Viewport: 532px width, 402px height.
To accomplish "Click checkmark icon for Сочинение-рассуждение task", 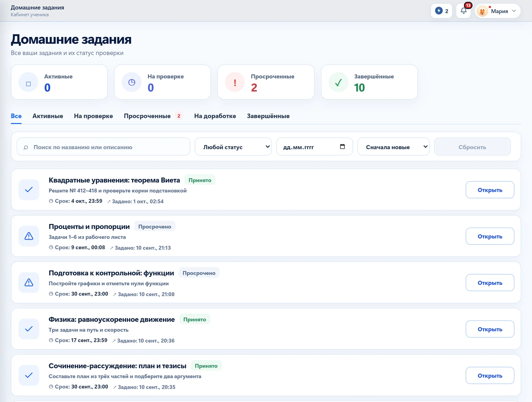I will click(29, 375).
